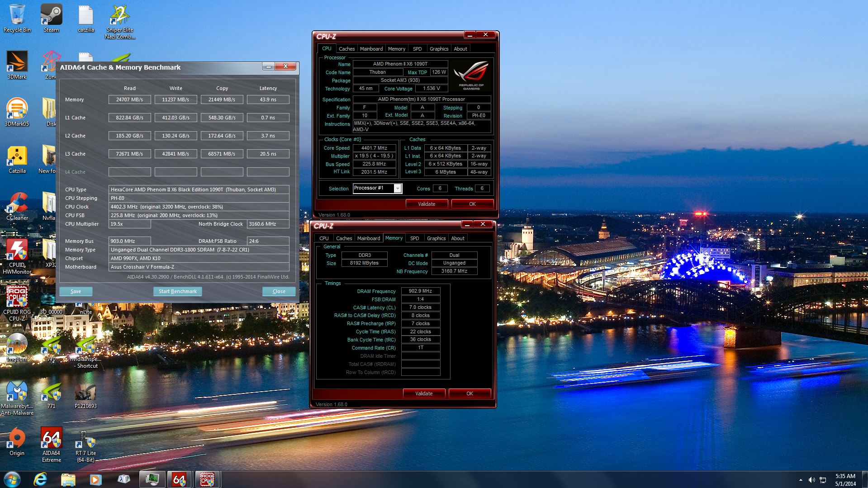The image size is (868, 488).
Task: Click OK in CPU-Z processor window
Action: pyautogui.click(x=472, y=204)
